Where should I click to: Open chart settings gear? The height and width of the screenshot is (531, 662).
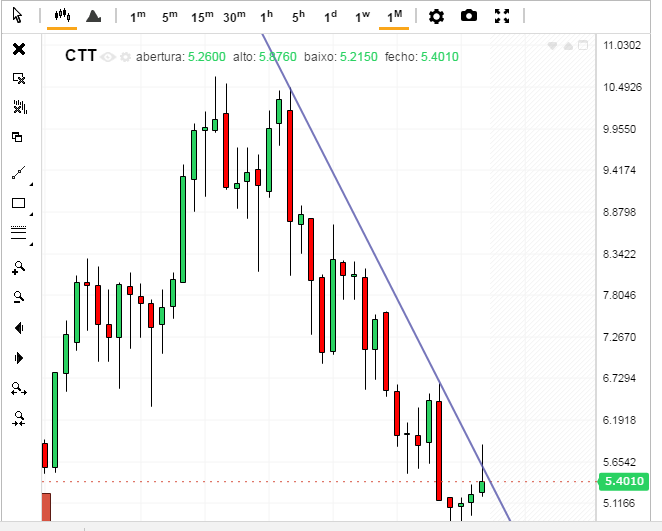pyautogui.click(x=436, y=16)
